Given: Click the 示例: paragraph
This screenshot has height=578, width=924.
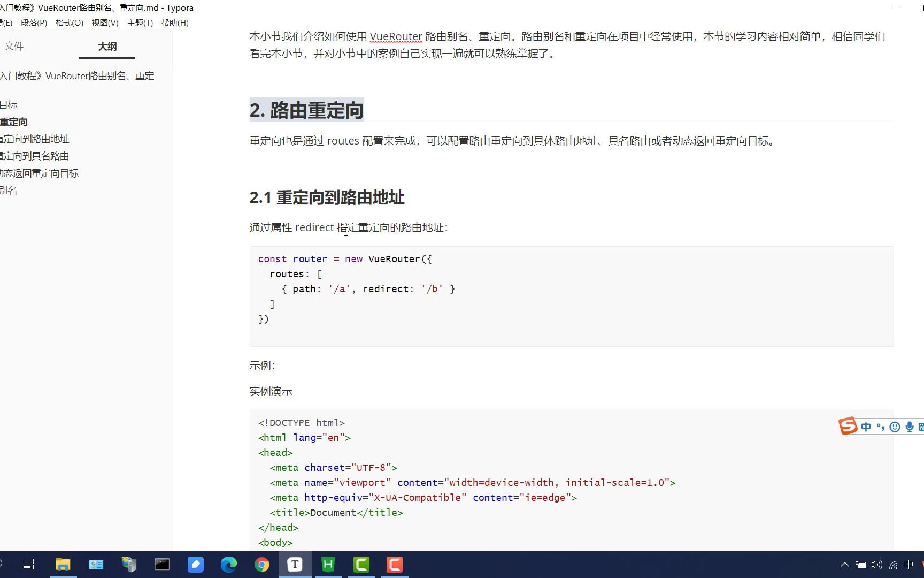Looking at the screenshot, I should (x=262, y=366).
